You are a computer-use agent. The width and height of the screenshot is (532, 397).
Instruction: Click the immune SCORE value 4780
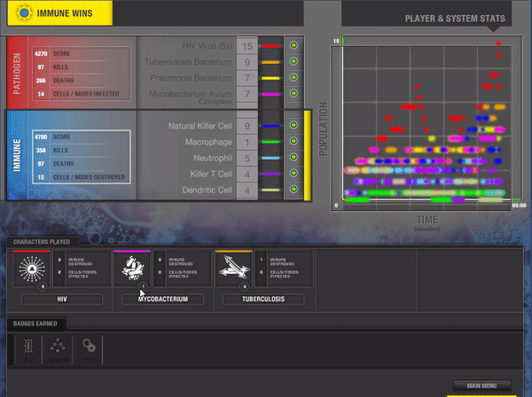(41, 137)
